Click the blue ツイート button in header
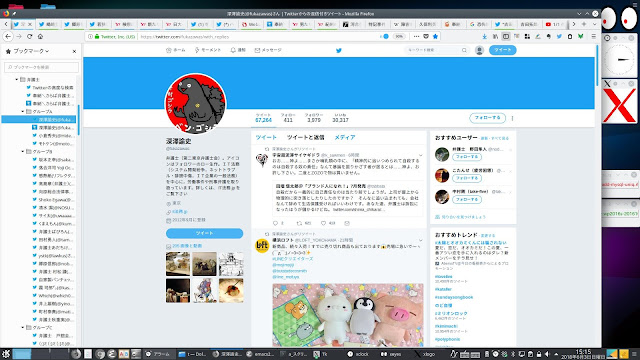The width and height of the screenshot is (640, 360). tap(502, 50)
